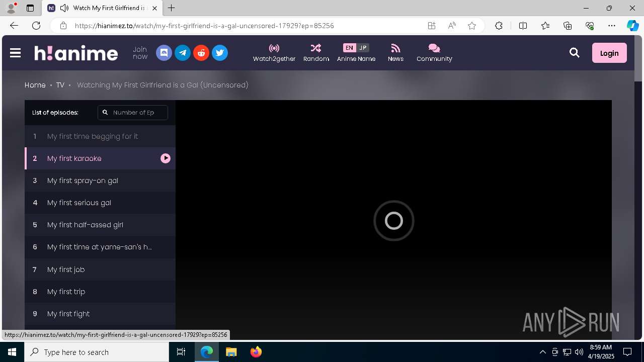Open Copilot sidebar
This screenshot has height=362, width=644.
pyautogui.click(x=632, y=26)
